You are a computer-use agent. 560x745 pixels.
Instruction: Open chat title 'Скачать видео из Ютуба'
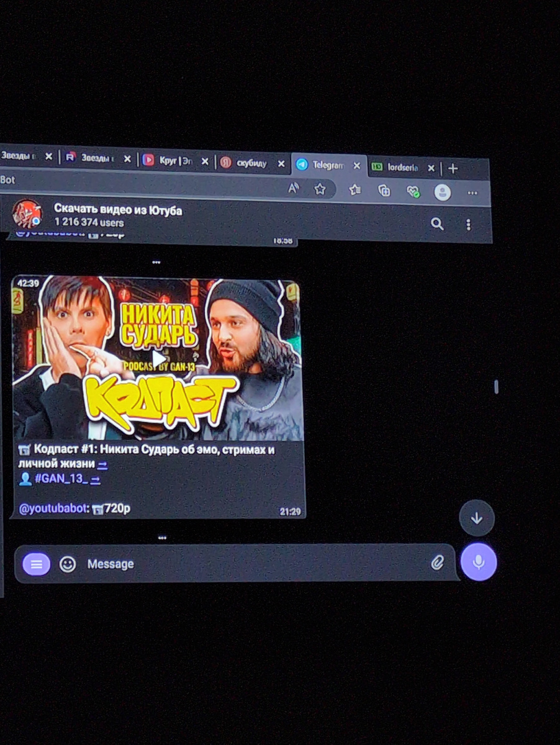pyautogui.click(x=118, y=210)
